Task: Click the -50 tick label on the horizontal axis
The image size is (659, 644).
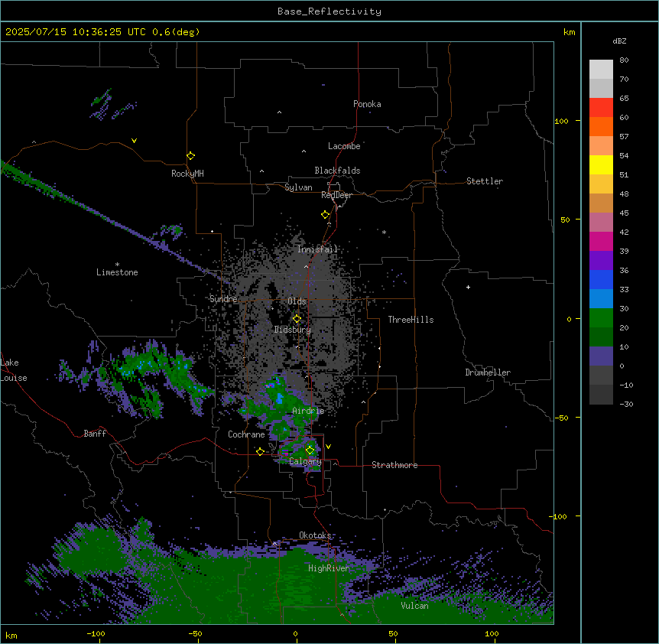Action: (195, 633)
